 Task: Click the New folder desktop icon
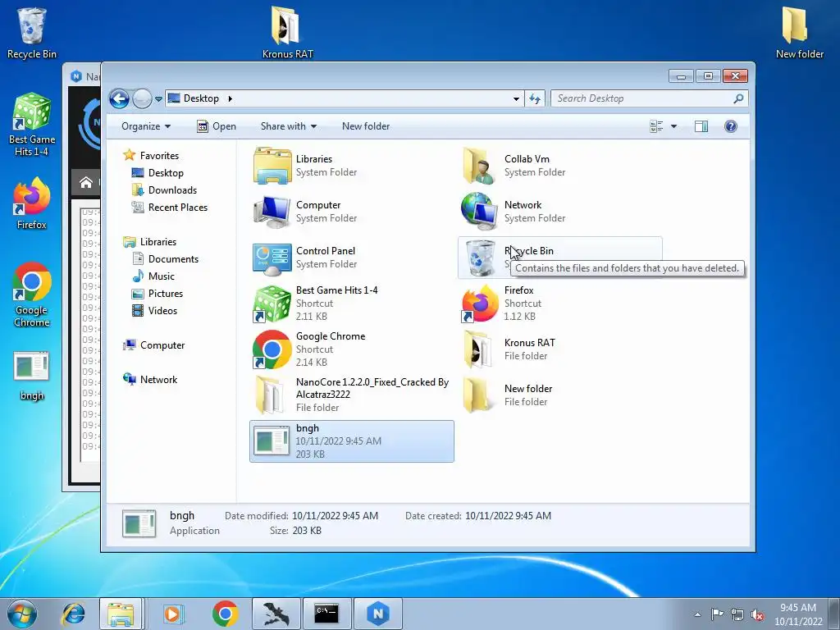pyautogui.click(x=799, y=32)
